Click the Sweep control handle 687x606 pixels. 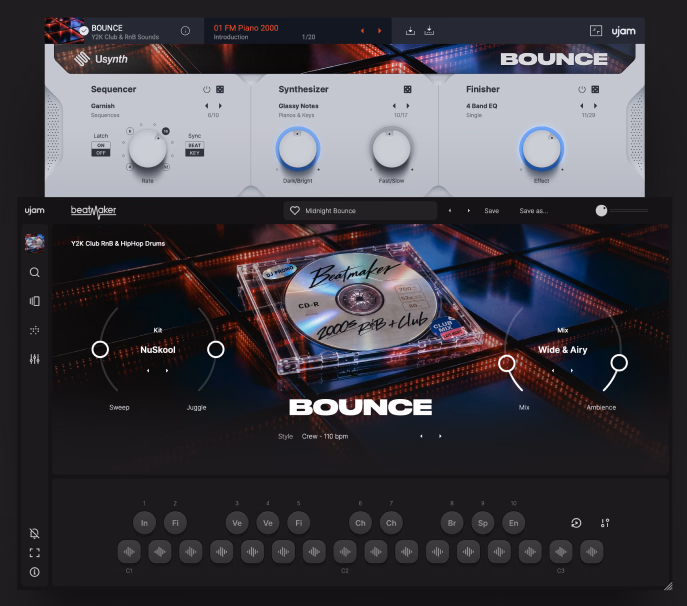100,349
